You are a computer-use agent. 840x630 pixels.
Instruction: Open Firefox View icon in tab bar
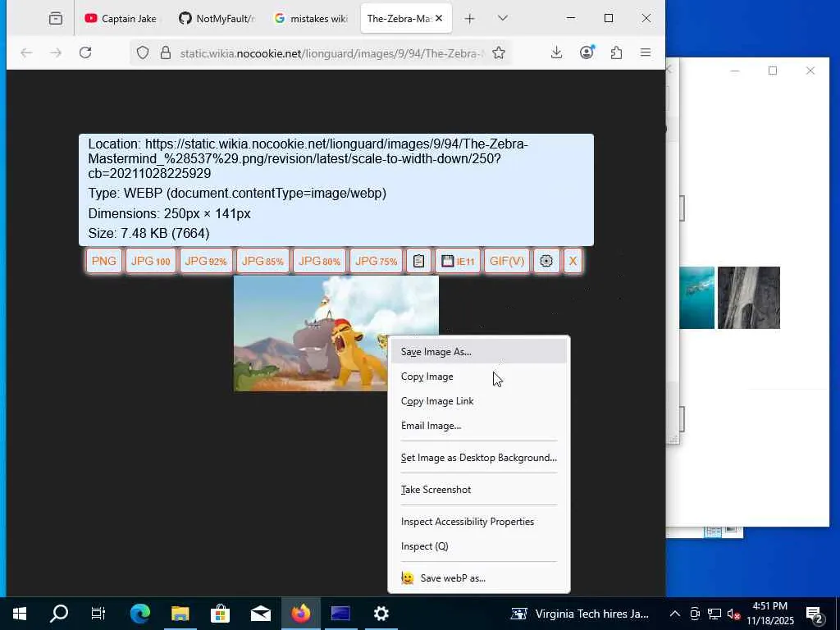(56, 19)
